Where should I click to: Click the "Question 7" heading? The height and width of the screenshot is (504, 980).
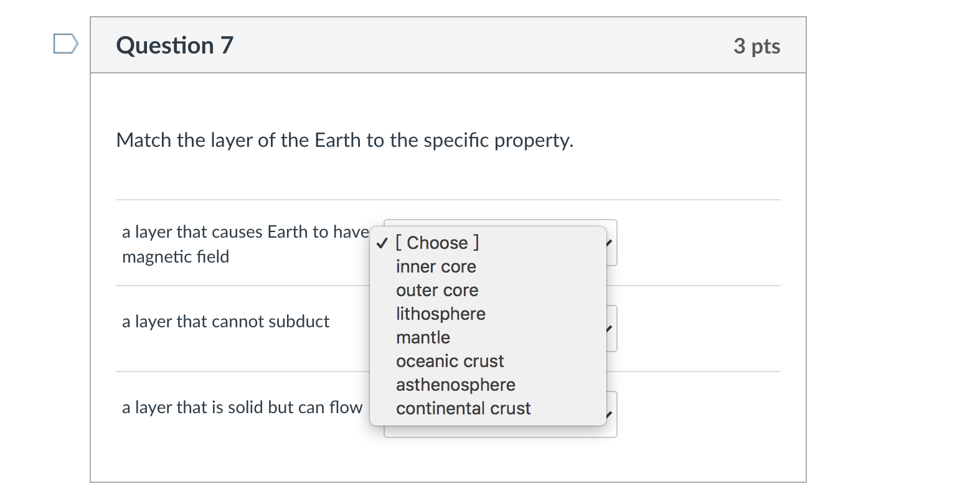(174, 45)
